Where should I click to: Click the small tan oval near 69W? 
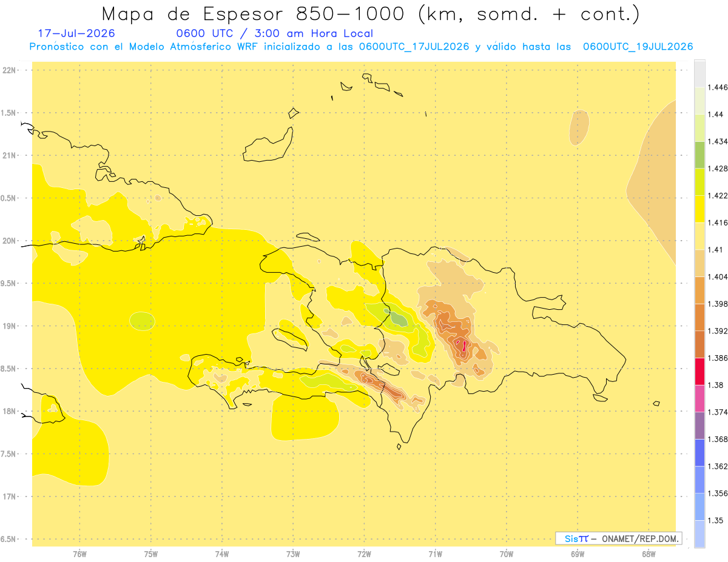(x=579, y=127)
